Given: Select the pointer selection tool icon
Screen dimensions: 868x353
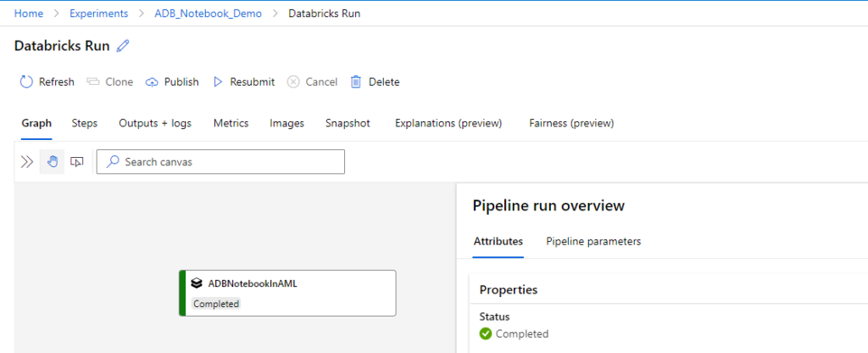Looking at the screenshot, I should [77, 162].
